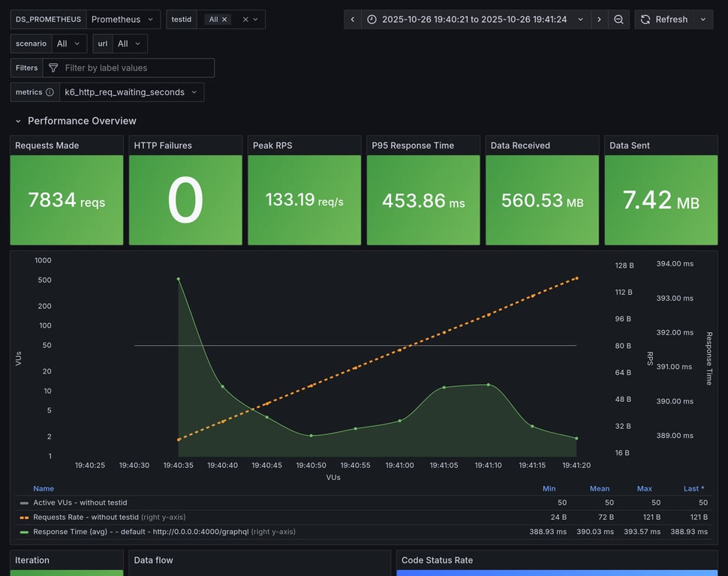Viewport: 728px width, 576px height.
Task: Click the filter funnel icon
Action: pyautogui.click(x=53, y=68)
